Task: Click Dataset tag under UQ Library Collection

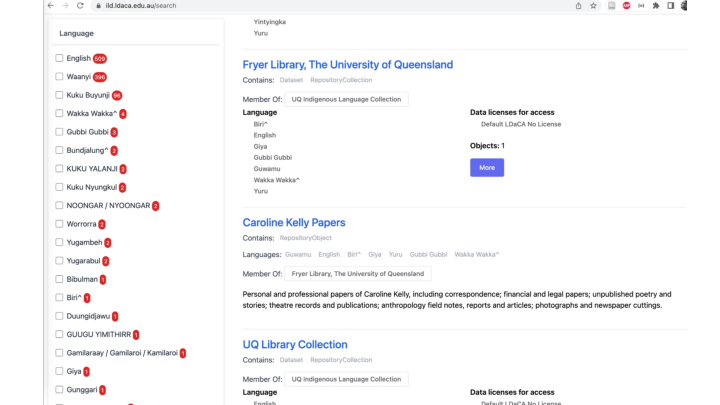Action: (x=291, y=360)
